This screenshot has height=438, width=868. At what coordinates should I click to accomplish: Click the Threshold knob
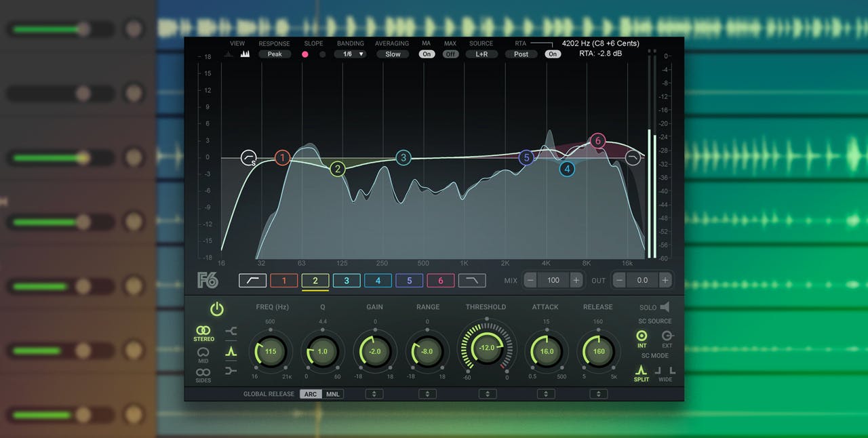coord(487,347)
